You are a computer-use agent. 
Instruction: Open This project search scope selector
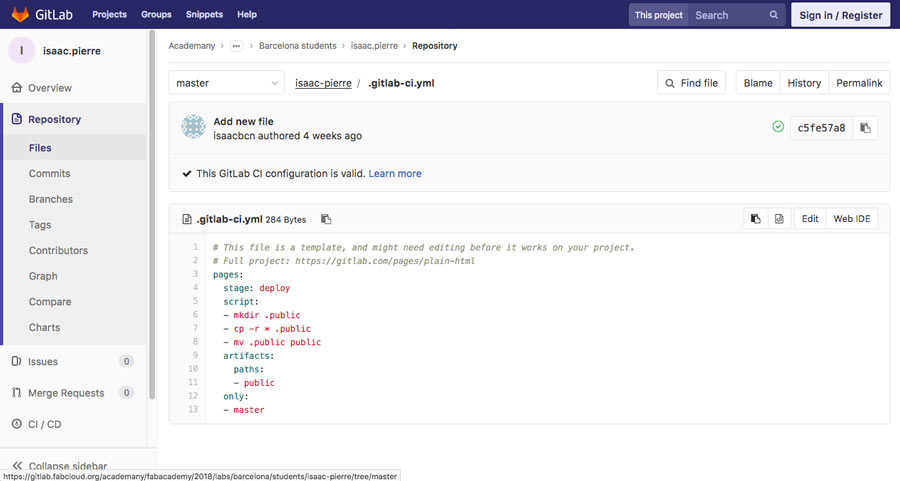(x=658, y=15)
